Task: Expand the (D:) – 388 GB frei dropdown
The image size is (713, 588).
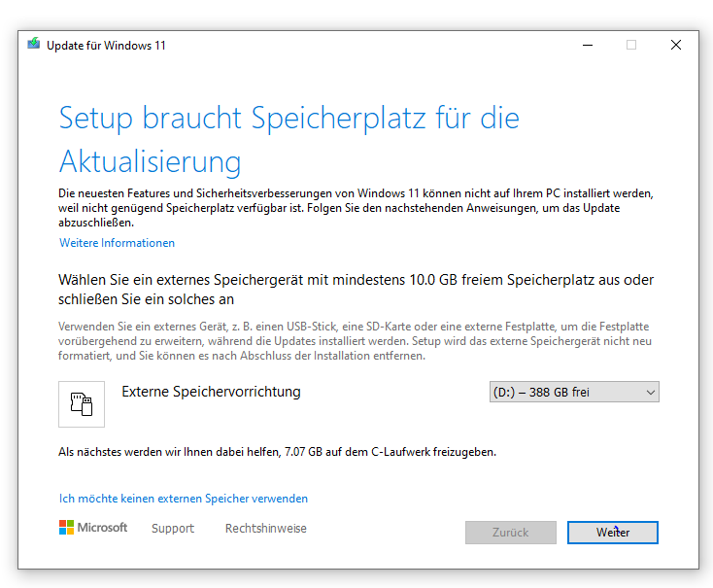Action: point(574,392)
